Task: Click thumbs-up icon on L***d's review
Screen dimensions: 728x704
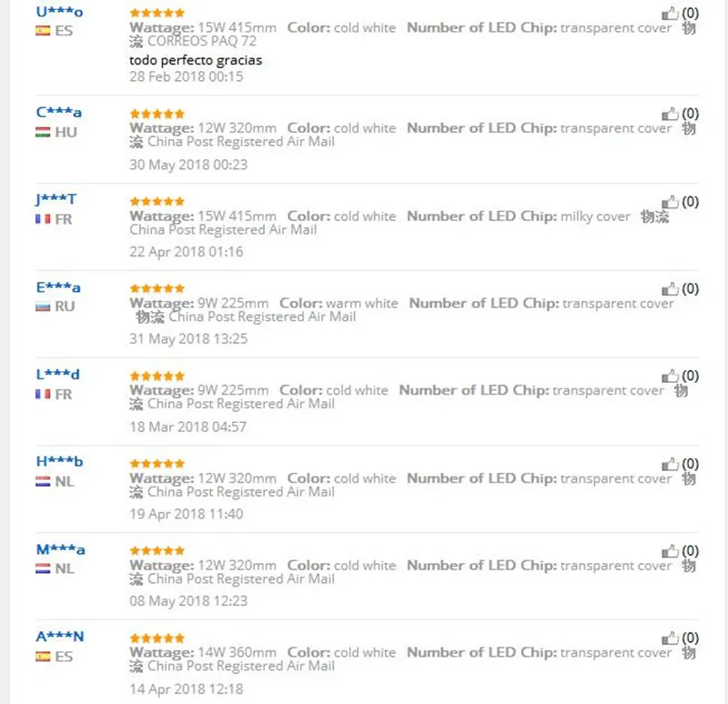Action: click(x=670, y=376)
